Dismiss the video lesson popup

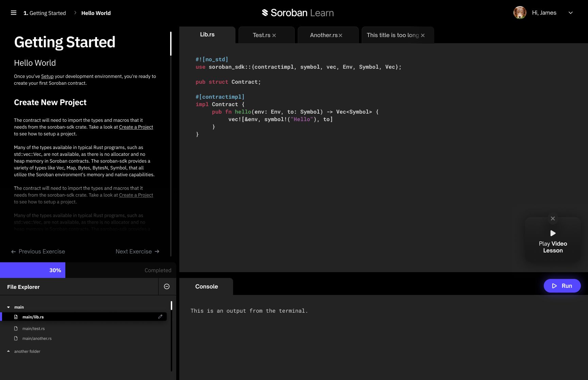553,218
